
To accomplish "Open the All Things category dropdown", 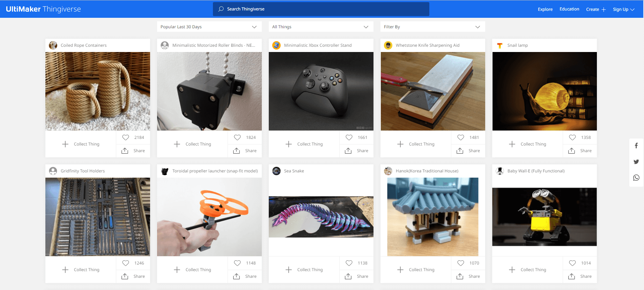I will click(321, 27).
